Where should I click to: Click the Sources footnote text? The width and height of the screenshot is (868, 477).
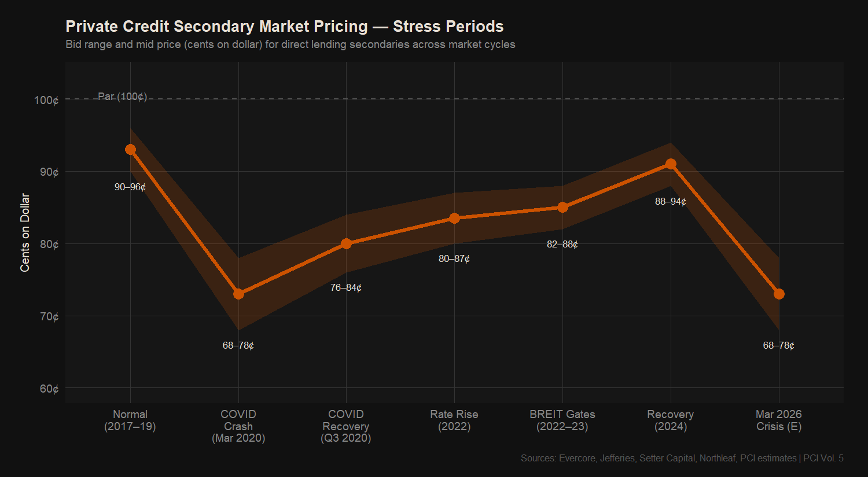pyautogui.click(x=682, y=458)
